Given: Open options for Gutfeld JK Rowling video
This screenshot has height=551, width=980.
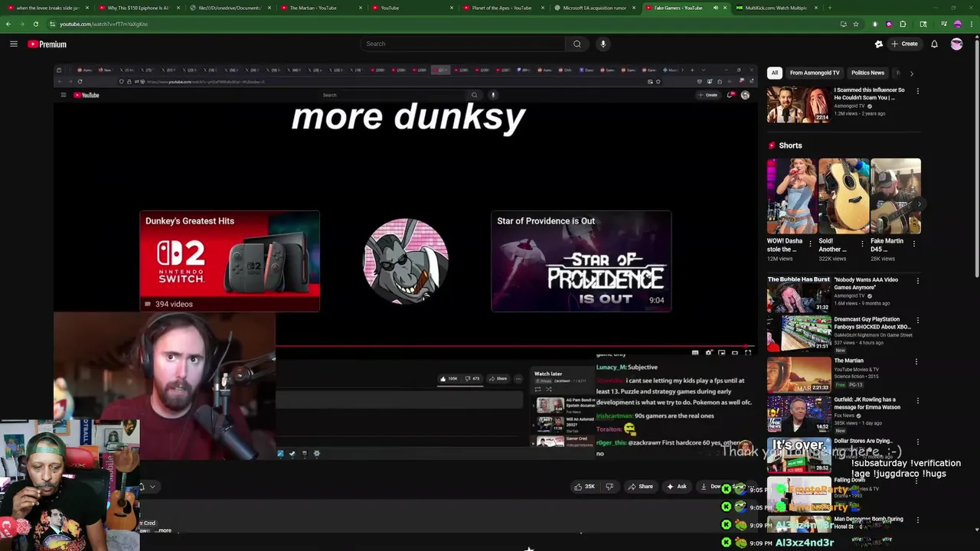Looking at the screenshot, I should 917,400.
